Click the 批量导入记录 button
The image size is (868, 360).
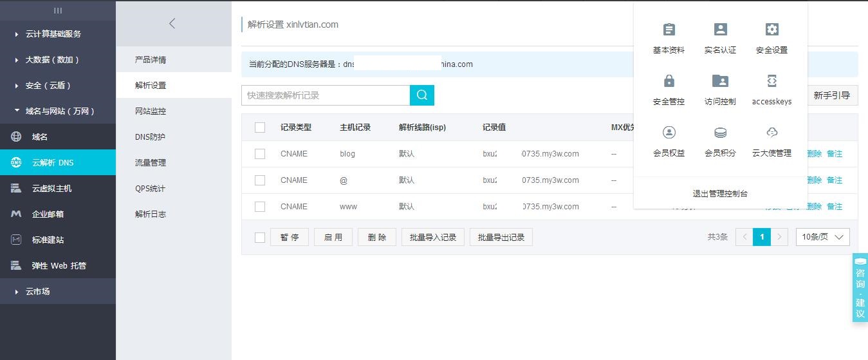pos(432,238)
